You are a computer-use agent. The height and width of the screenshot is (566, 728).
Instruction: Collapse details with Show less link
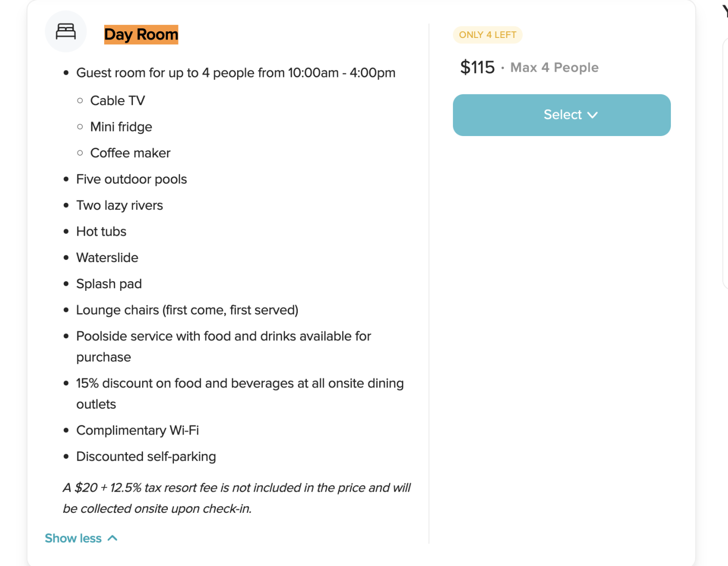tap(73, 538)
